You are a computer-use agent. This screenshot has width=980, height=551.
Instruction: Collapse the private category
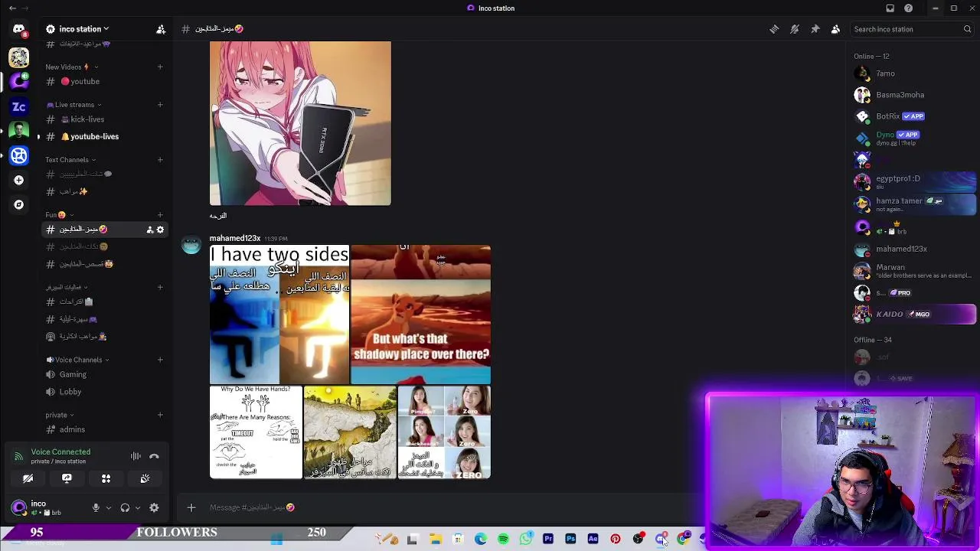60,416
